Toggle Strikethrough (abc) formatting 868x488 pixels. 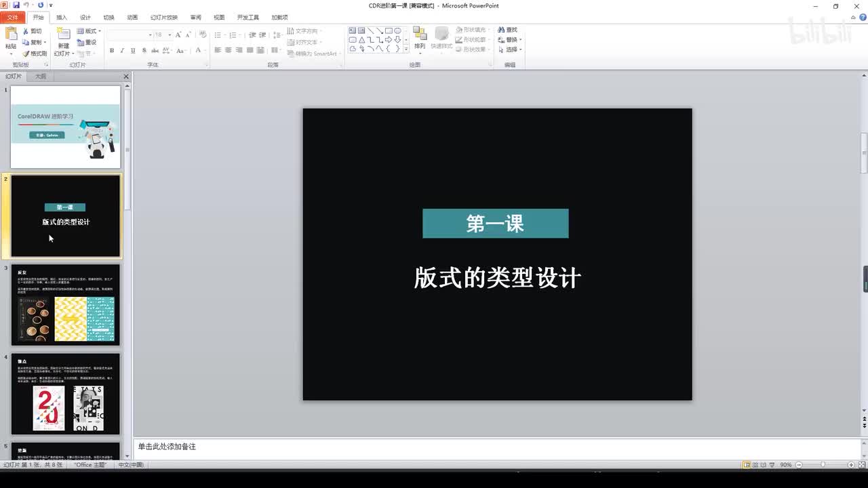155,50
